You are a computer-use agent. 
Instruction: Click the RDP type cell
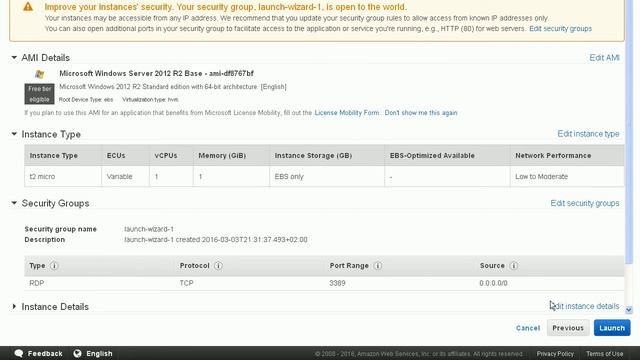(36, 283)
